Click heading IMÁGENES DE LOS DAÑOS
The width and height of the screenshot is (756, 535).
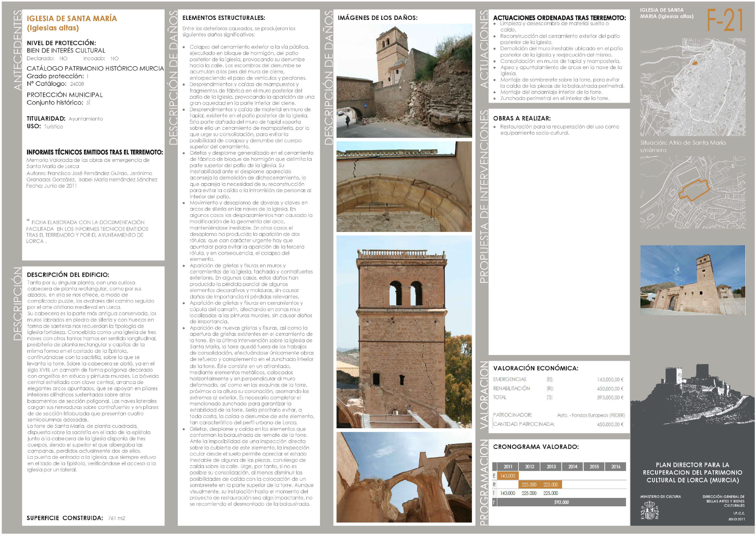[x=378, y=18]
